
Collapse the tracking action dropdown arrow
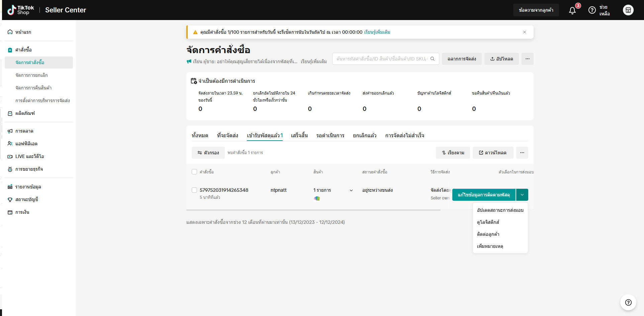[x=522, y=195]
